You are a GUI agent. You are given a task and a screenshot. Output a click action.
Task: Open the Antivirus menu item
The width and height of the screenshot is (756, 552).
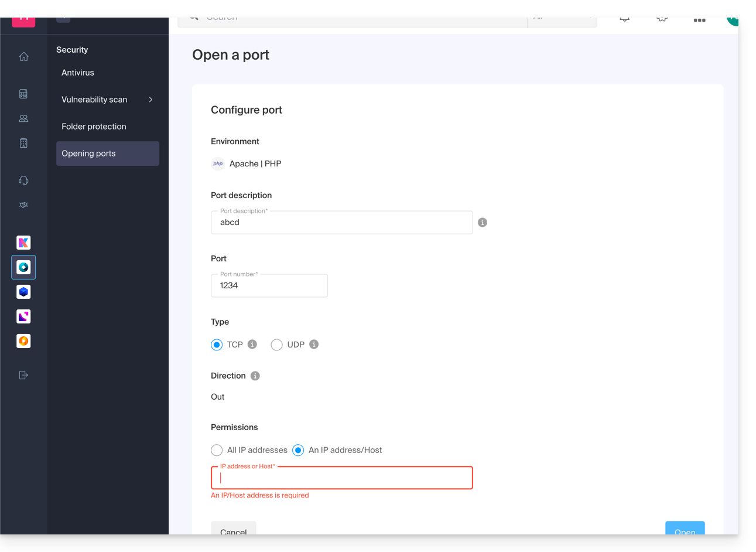click(x=78, y=73)
